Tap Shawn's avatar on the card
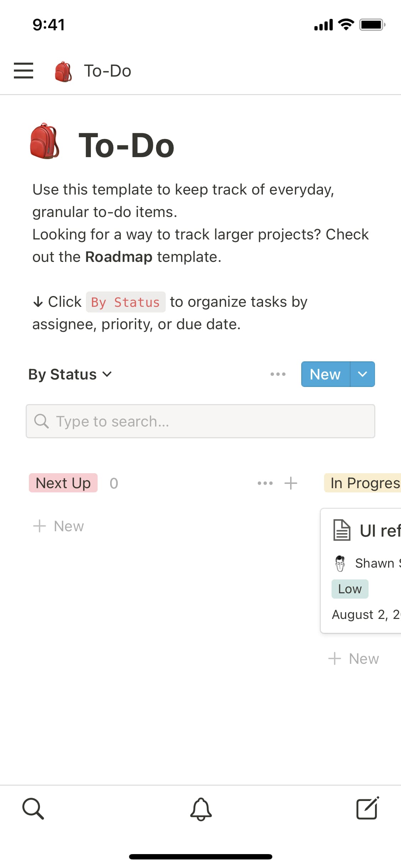 click(340, 563)
